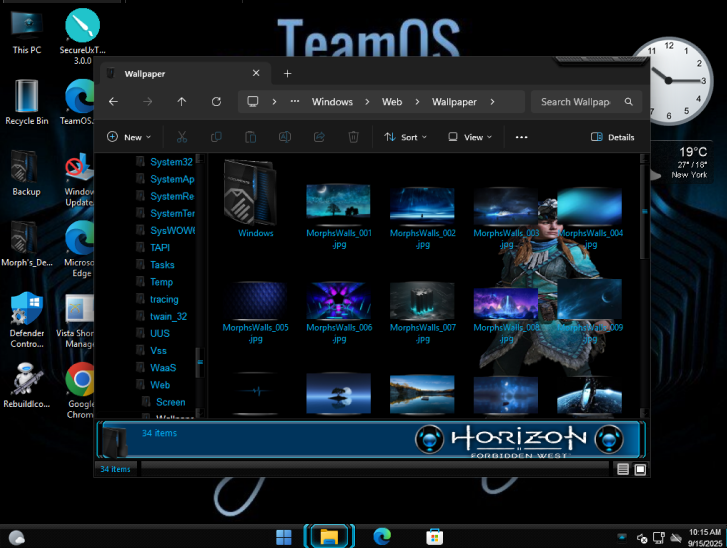The image size is (727, 548).
Task: Open the Start menu
Action: point(284,537)
